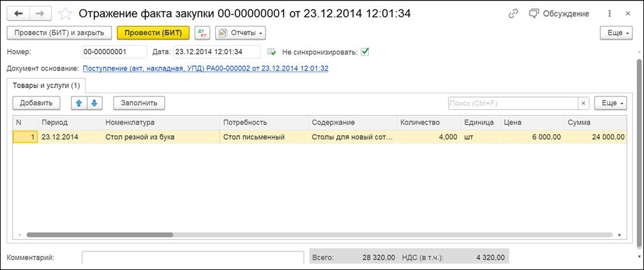644x270 pixels.
Task: Click the form's vertical scrollbar
Action: point(639,153)
